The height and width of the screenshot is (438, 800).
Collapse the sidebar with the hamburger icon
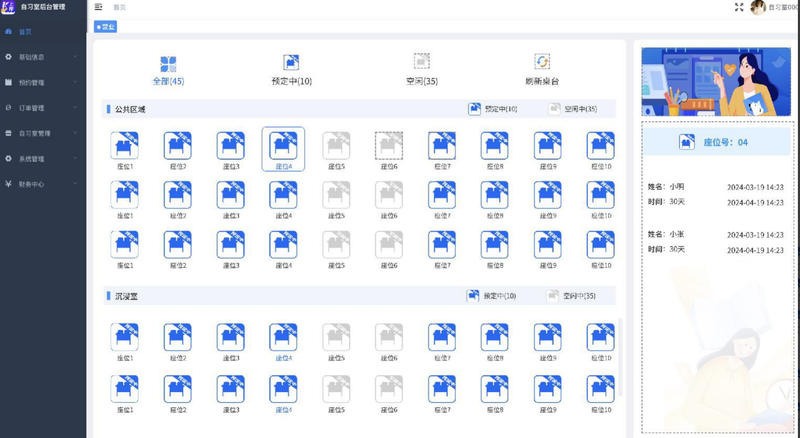pyautogui.click(x=98, y=7)
